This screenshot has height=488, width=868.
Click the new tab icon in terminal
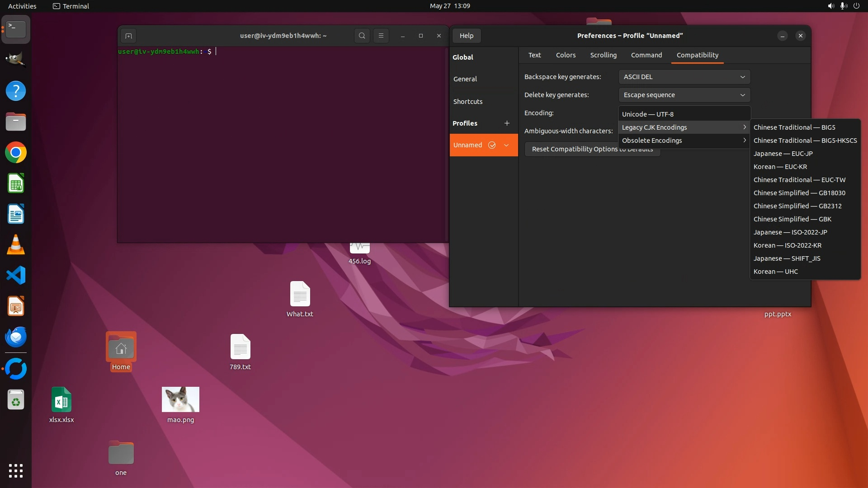click(x=128, y=36)
